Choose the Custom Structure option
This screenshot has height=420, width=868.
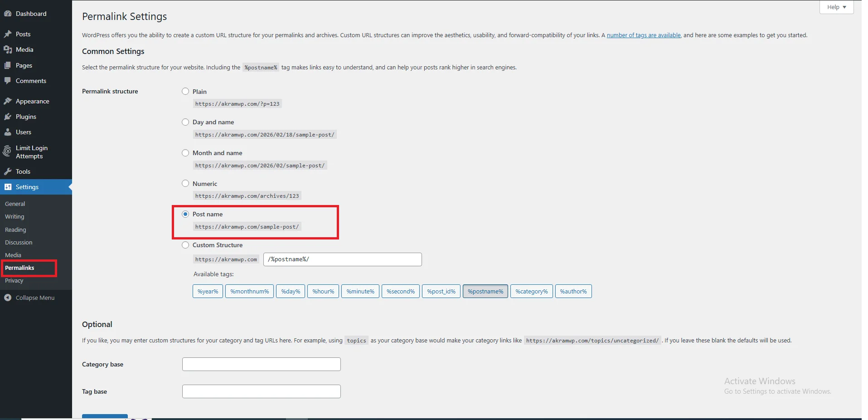pyautogui.click(x=185, y=245)
